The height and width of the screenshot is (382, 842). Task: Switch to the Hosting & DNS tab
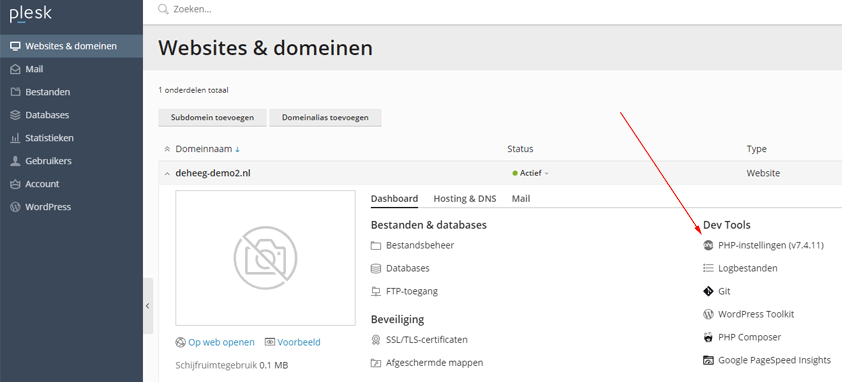pyautogui.click(x=465, y=198)
